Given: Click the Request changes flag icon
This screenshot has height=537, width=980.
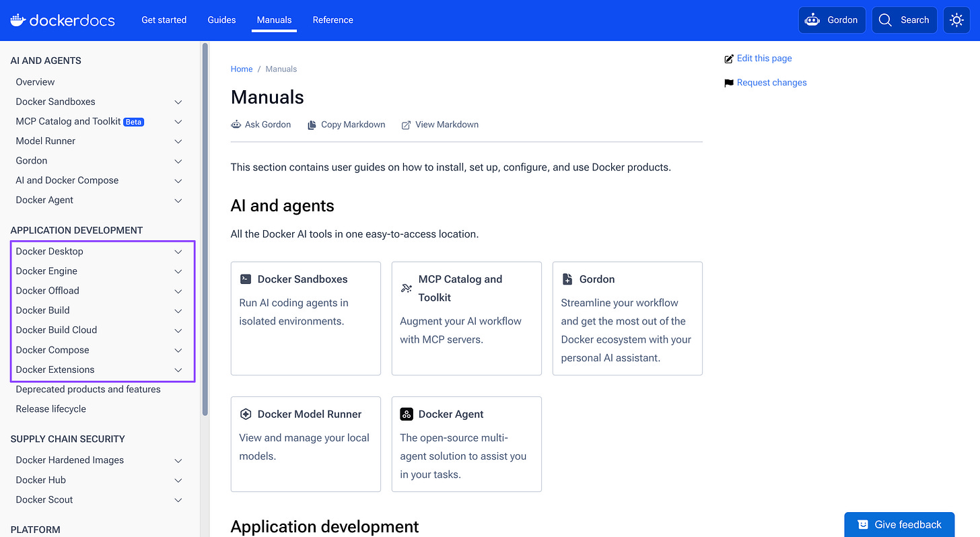Looking at the screenshot, I should click(728, 83).
